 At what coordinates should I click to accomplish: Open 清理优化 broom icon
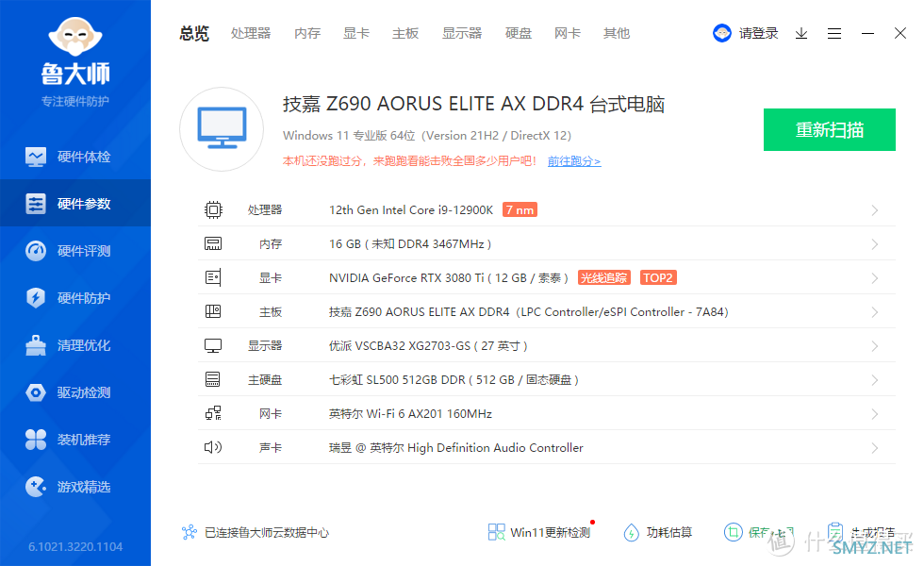pos(36,345)
